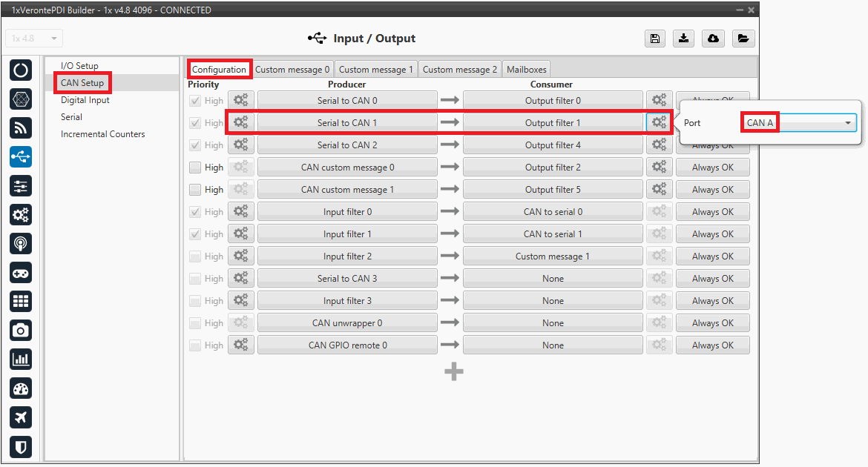This screenshot has height=467, width=868.
Task: Click Always OK button for Input filter 2 row
Action: tap(712, 256)
